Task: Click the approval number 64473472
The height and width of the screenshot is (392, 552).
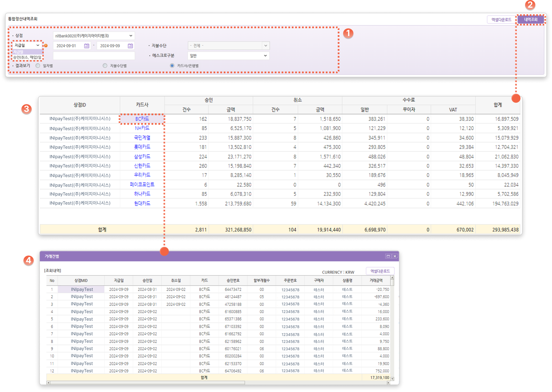Action: point(233,289)
